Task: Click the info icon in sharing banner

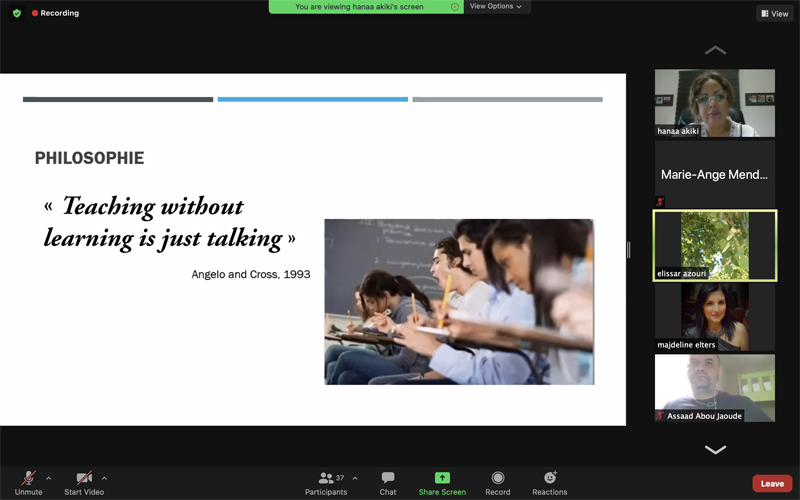Action: [455, 7]
